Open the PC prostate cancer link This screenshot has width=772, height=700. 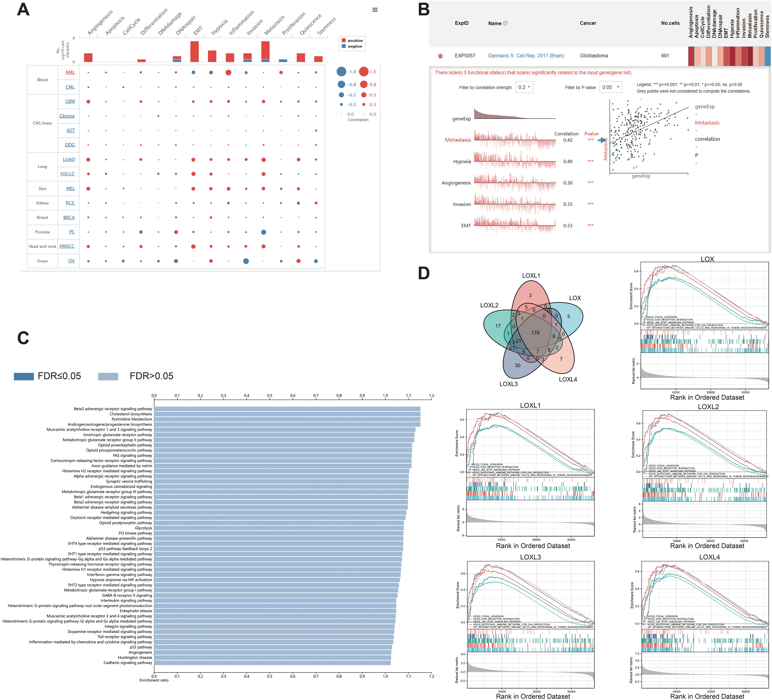72,232
